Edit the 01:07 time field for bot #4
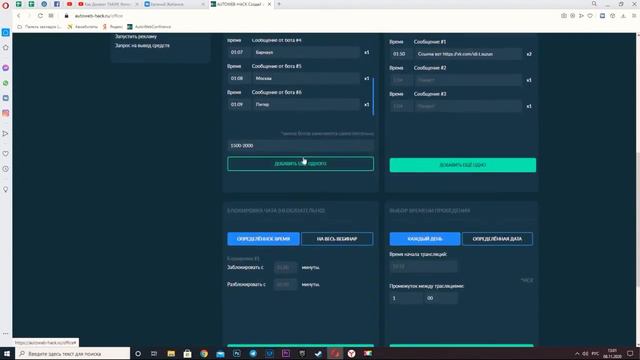This screenshot has height=360, width=640. [x=238, y=52]
